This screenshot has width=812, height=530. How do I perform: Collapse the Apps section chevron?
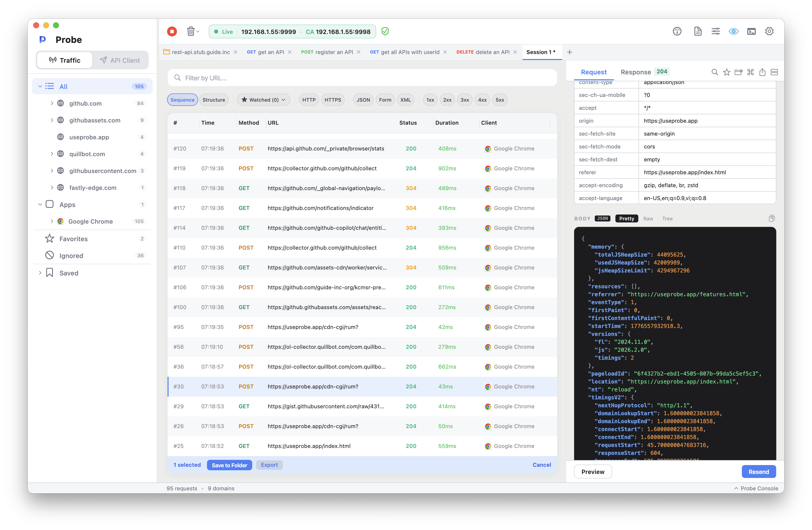[40, 205]
